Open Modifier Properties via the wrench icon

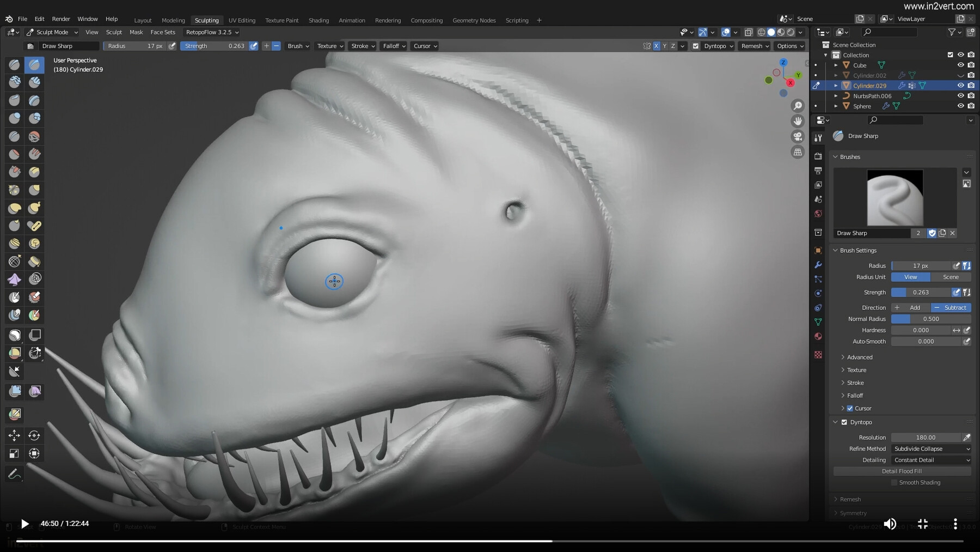(818, 264)
